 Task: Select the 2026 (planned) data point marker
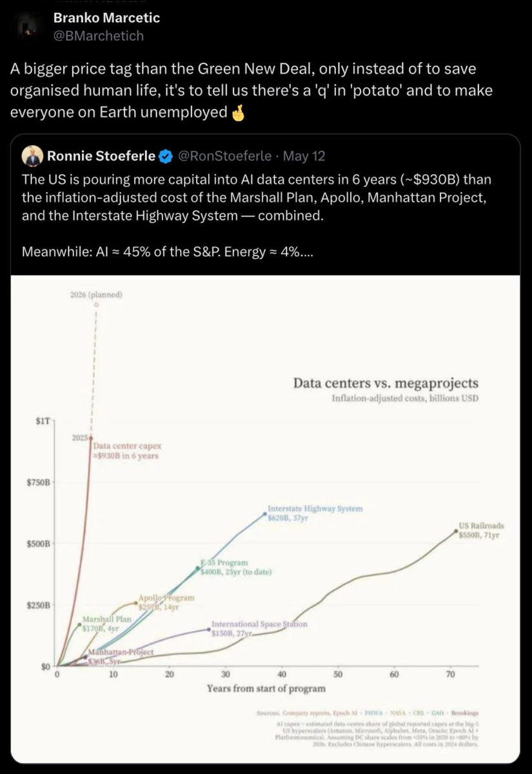96,304
